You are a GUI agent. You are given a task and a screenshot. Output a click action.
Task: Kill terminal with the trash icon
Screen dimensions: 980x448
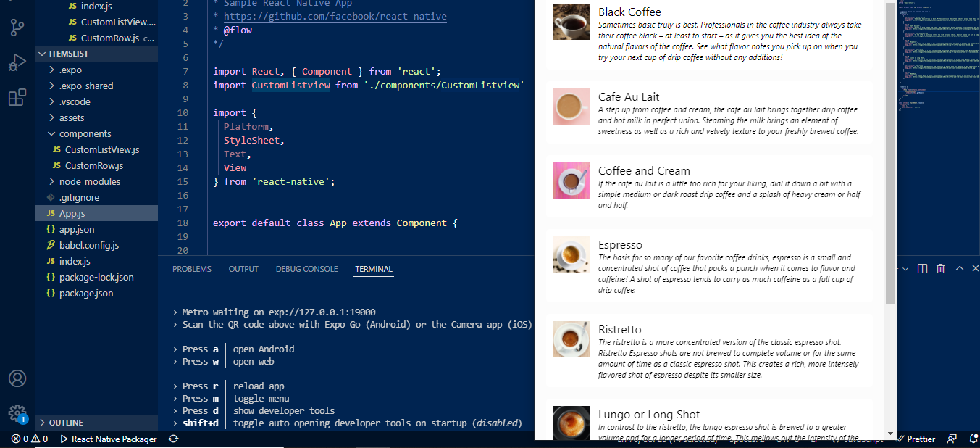pyautogui.click(x=940, y=269)
